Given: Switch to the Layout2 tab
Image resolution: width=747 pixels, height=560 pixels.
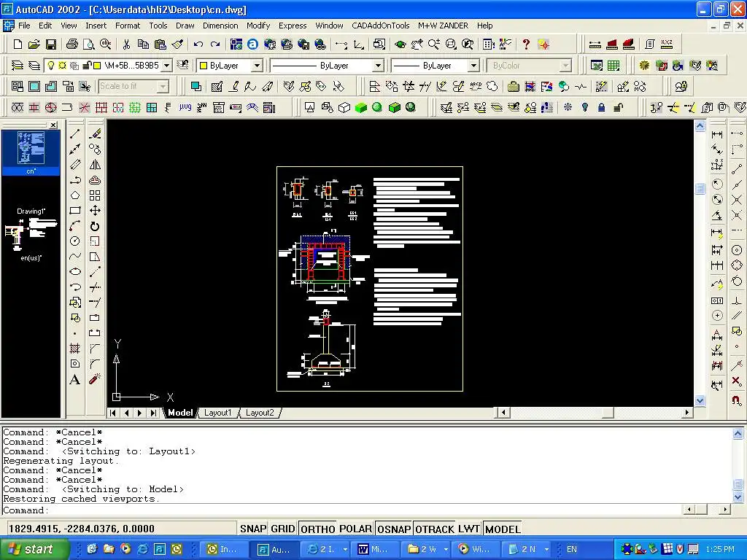Looking at the screenshot, I should tap(260, 413).
